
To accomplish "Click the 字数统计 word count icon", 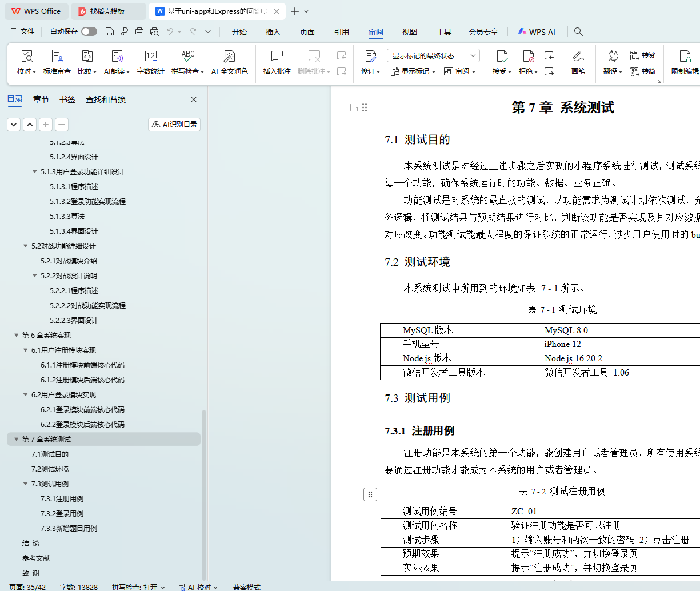I will click(150, 57).
